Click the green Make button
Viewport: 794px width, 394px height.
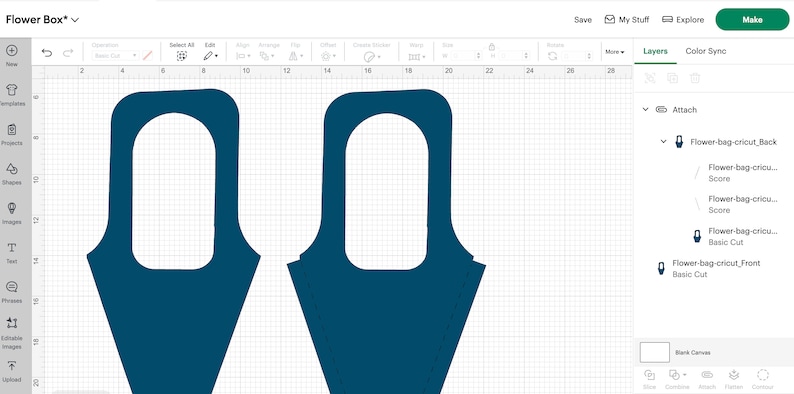(752, 20)
